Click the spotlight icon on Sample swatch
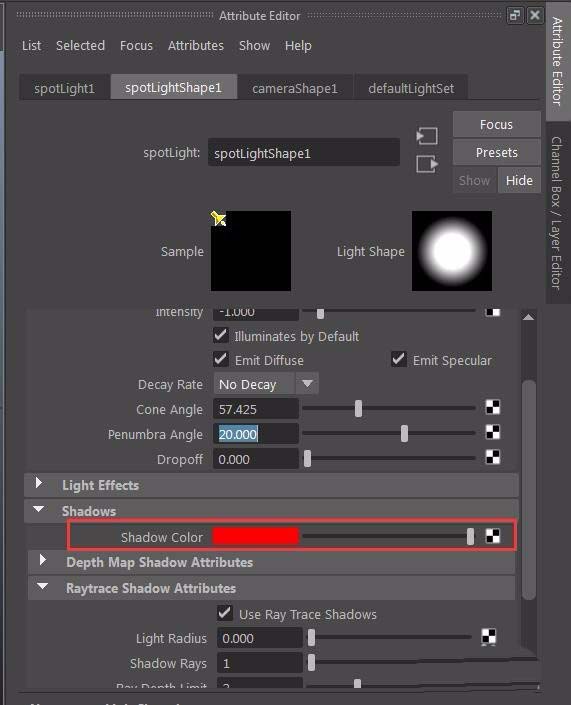 pos(219,218)
